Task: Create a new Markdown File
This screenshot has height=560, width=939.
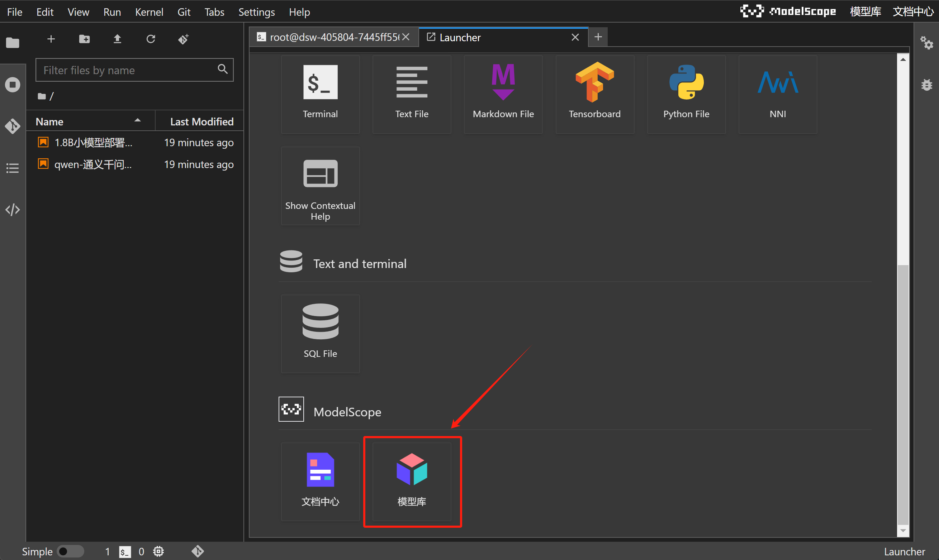Action: pos(503,94)
